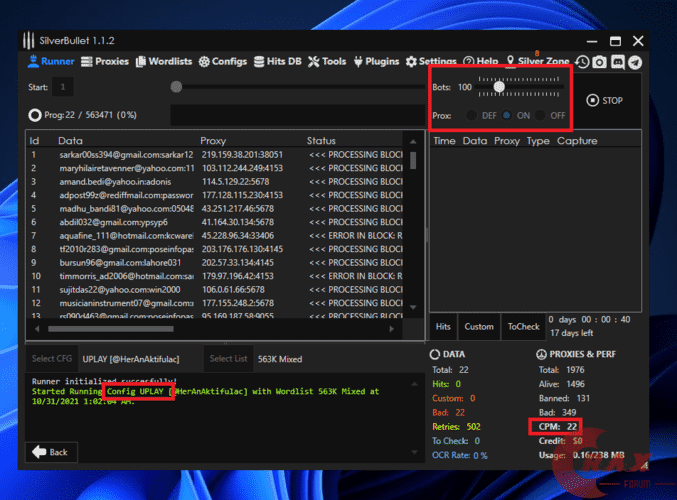This screenshot has width=677, height=500.
Task: Click the 17 days left label
Action: tap(571, 333)
